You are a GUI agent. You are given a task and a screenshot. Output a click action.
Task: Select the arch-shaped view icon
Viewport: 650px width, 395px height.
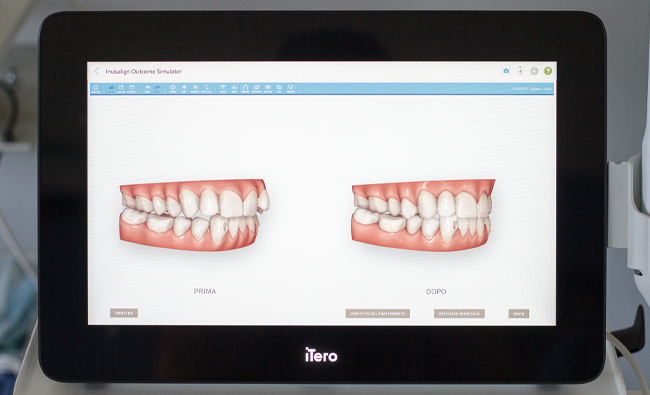(245, 88)
